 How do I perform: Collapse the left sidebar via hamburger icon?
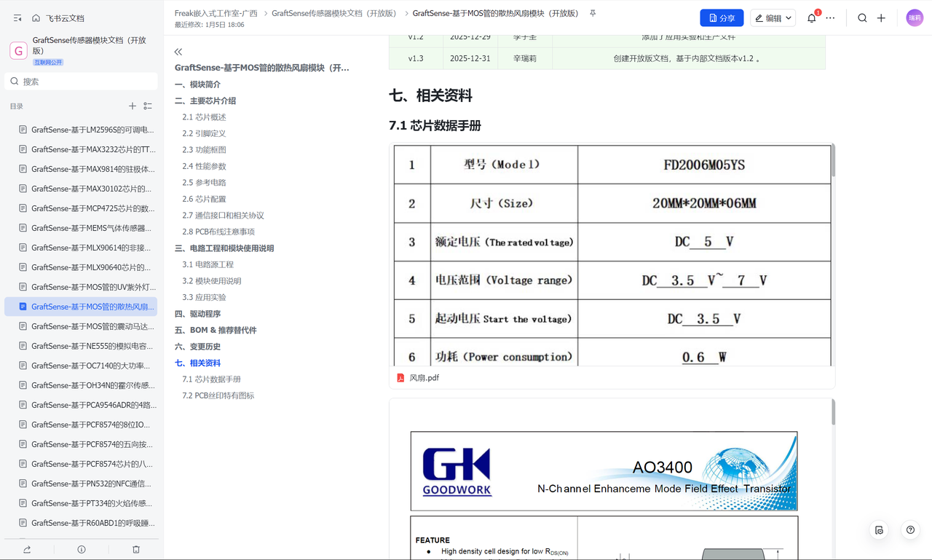[x=17, y=18]
